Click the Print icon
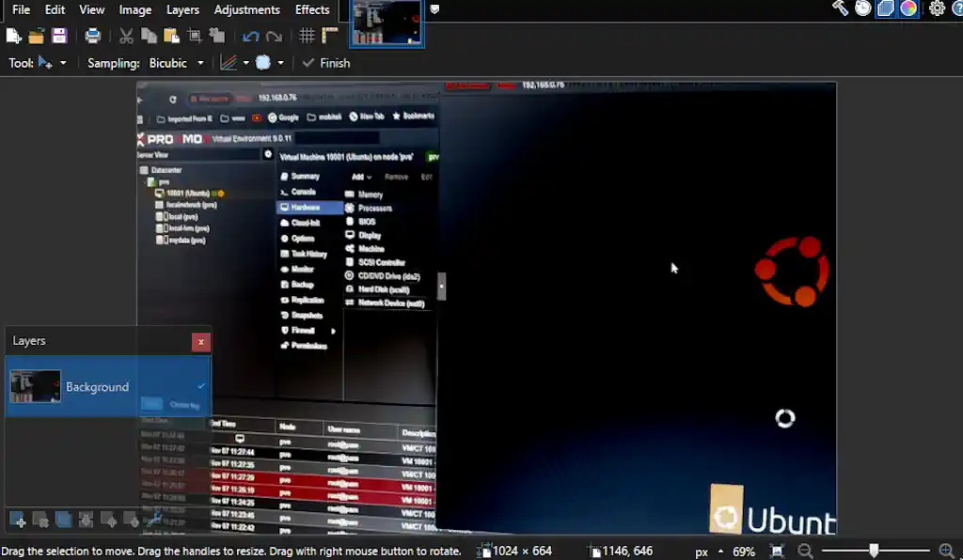963x560 pixels. (92, 37)
